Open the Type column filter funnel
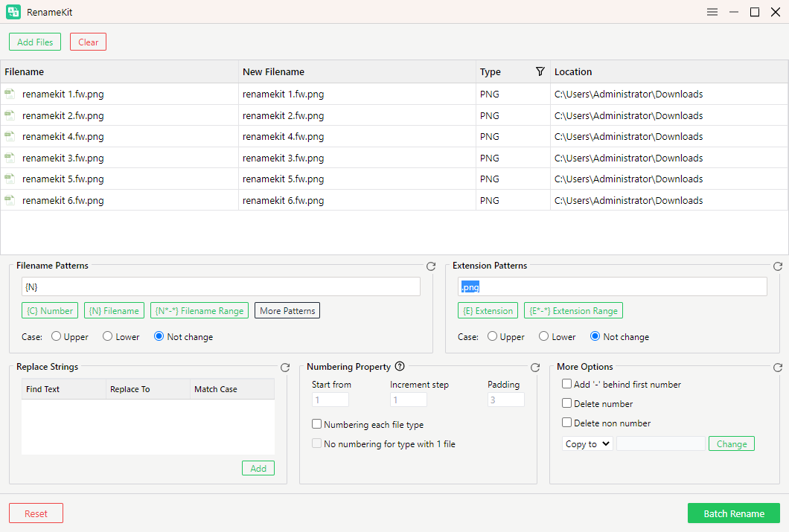The height and width of the screenshot is (532, 789). click(540, 71)
